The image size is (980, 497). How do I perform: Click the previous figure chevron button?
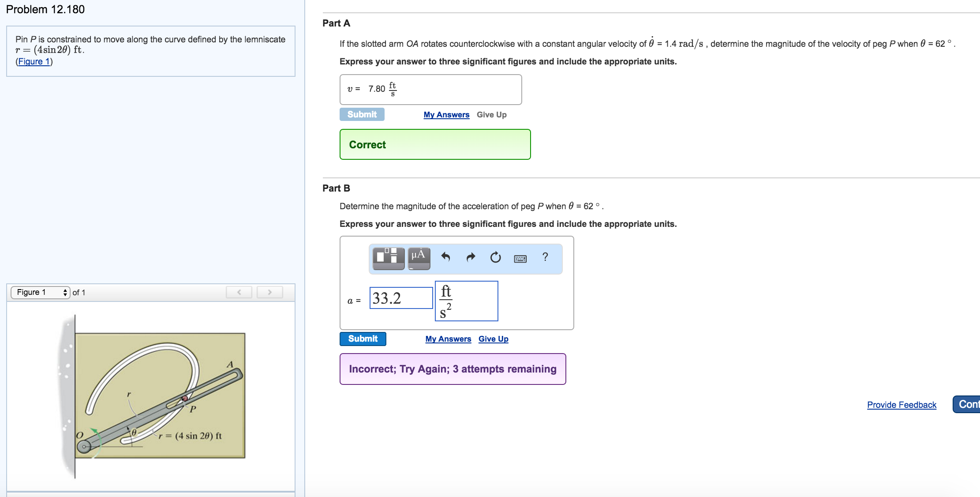click(239, 292)
